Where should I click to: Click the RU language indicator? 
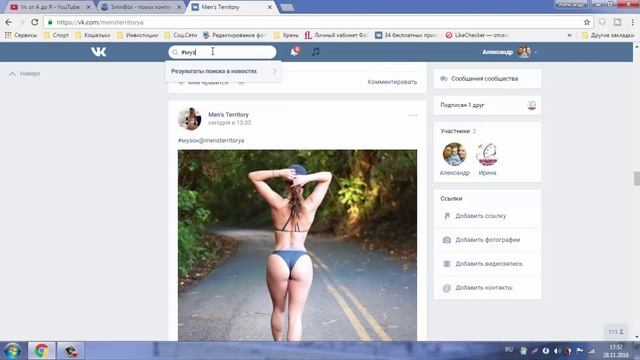[509, 350]
